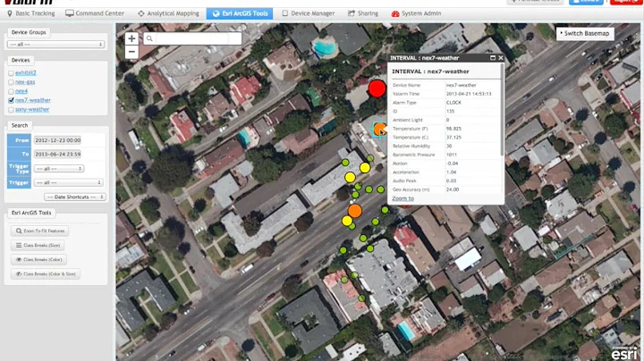The width and height of the screenshot is (644, 361).
Task: Expand the Device Groups dropdown
Action: (55, 45)
